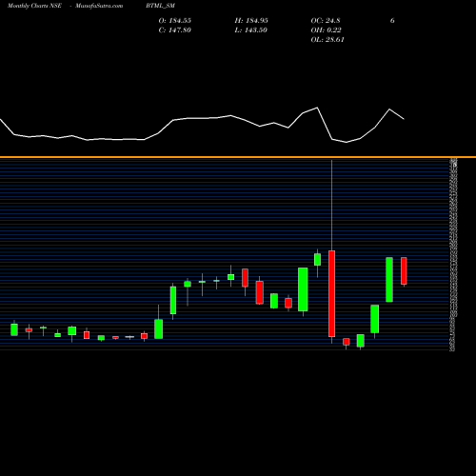Click the 'OL: 28.61' value
This screenshot has width=476, height=476.
327,40
